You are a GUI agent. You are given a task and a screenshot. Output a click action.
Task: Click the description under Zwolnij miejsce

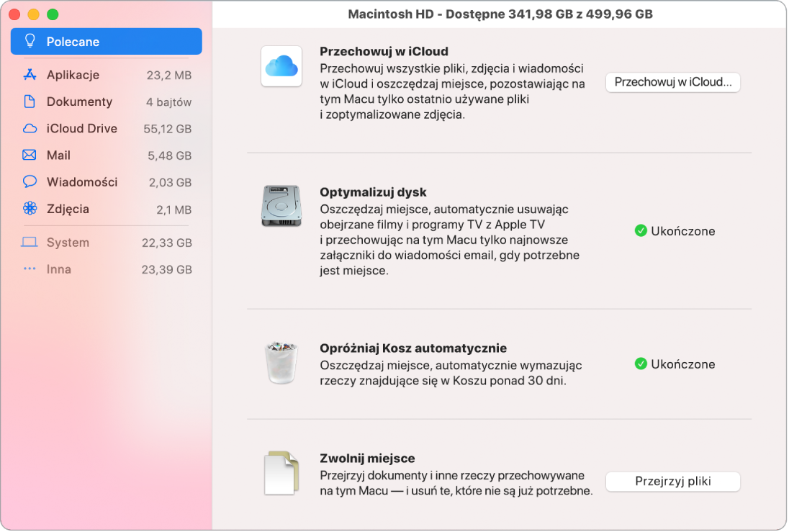[456, 482]
